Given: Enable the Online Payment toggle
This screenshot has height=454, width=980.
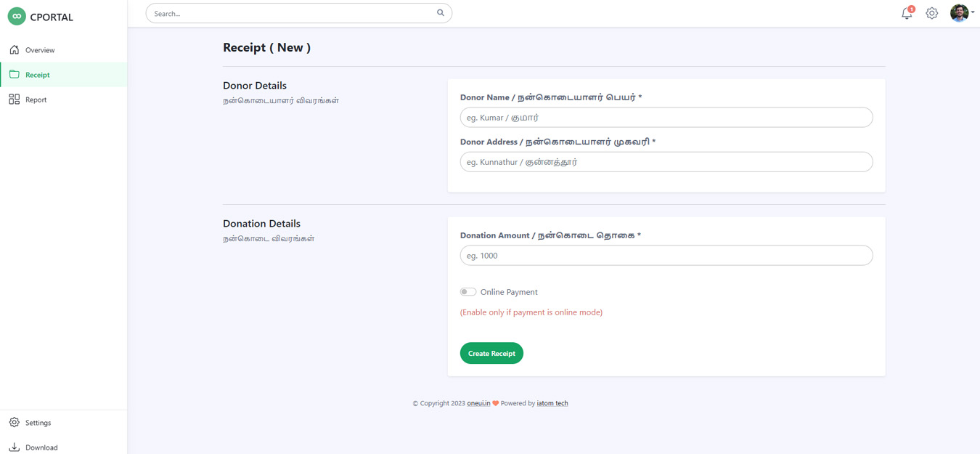Looking at the screenshot, I should [x=468, y=292].
